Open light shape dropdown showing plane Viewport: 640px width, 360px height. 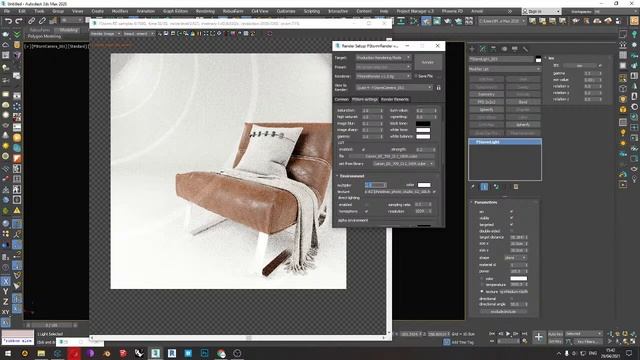515,258
